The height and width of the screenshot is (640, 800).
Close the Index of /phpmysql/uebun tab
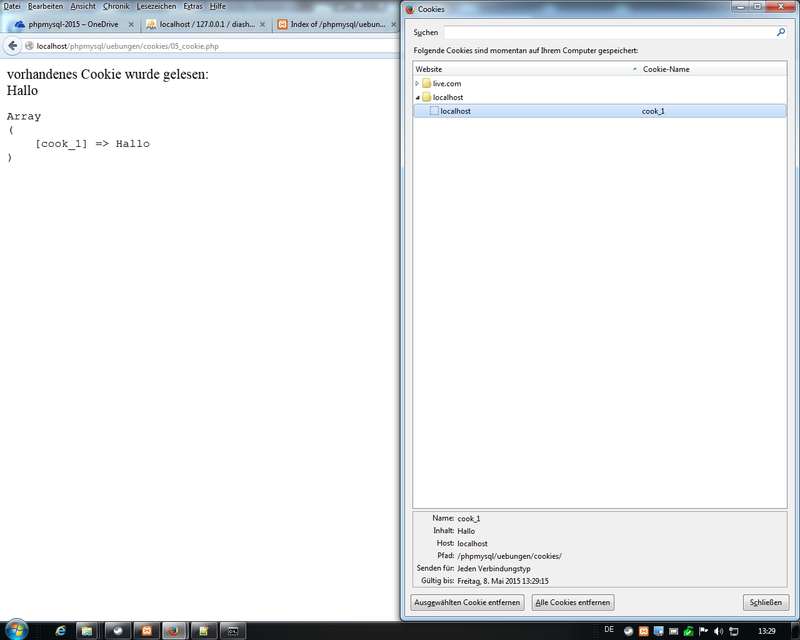point(393,24)
